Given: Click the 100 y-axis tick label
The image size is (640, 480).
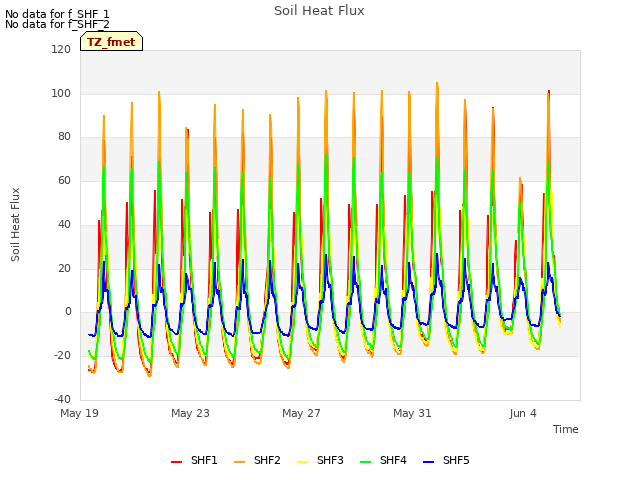Looking at the screenshot, I should [61, 93].
